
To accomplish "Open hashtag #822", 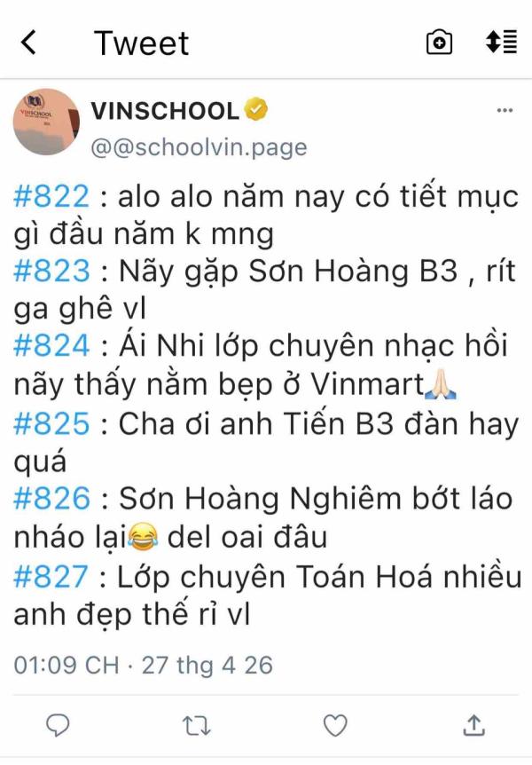I will 51,197.
